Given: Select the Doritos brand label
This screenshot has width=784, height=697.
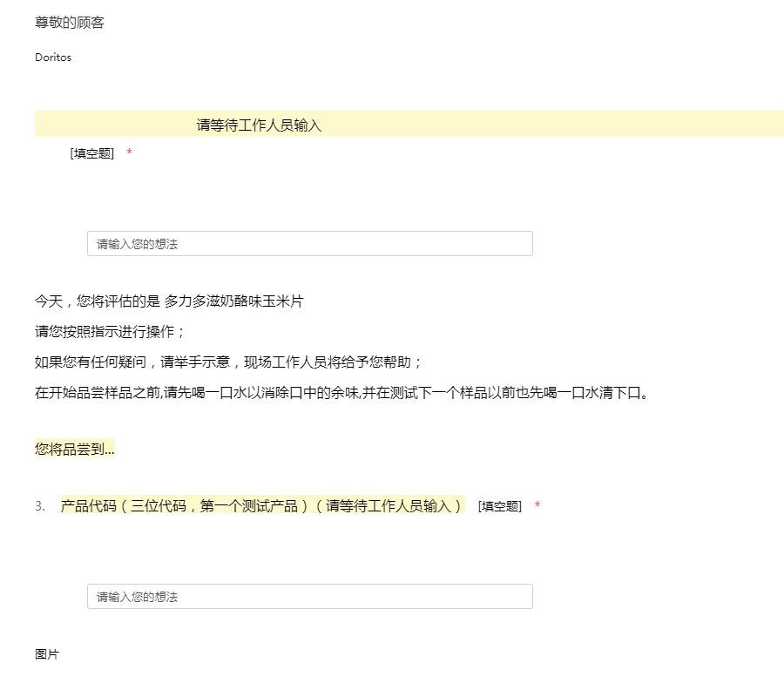Looking at the screenshot, I should (53, 58).
